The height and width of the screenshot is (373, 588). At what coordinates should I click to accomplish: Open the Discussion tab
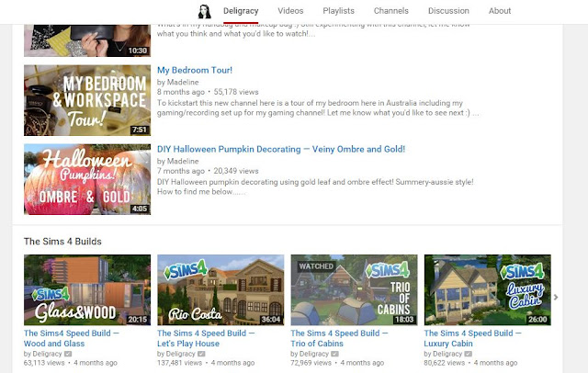[448, 11]
